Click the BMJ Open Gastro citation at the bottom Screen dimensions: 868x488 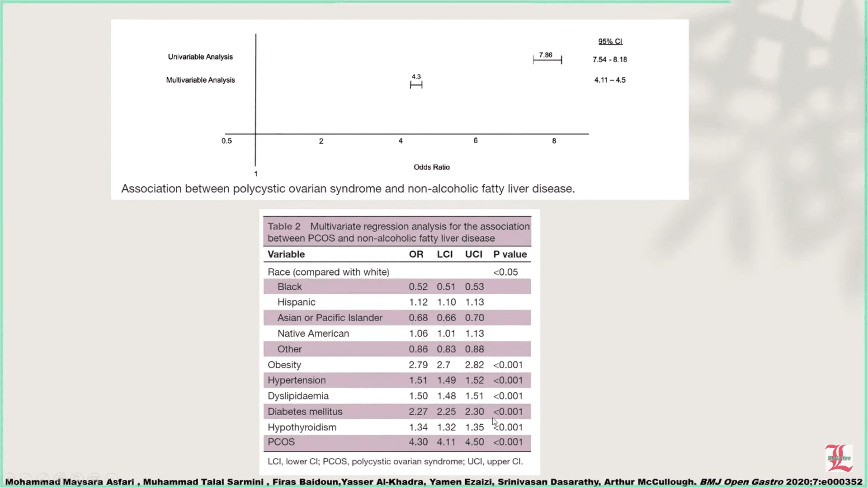(x=433, y=482)
